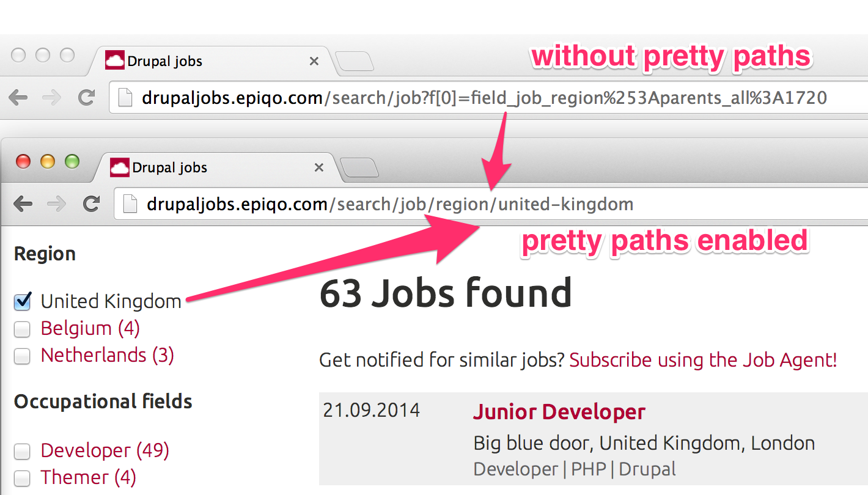Screen dimensions: 868x495
Task: Click the Drupal jobs favicon in the background tab
Action: pyautogui.click(x=115, y=61)
